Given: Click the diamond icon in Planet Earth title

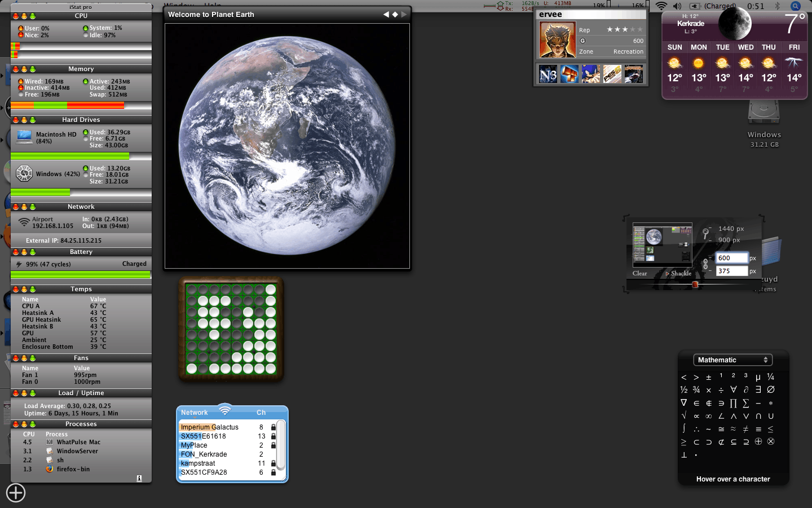Looking at the screenshot, I should tap(395, 14).
